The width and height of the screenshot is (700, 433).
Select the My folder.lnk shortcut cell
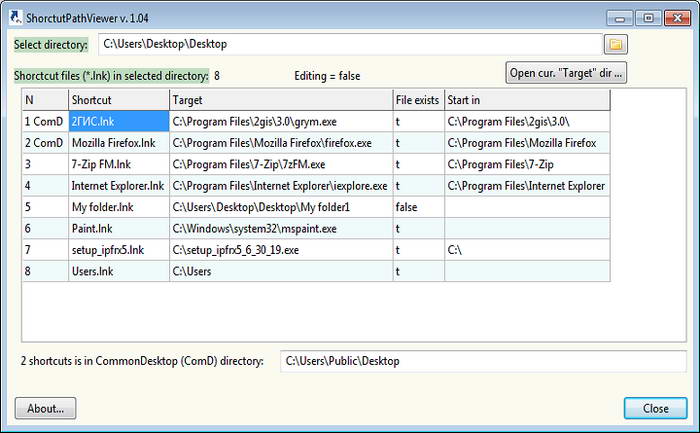(x=119, y=207)
